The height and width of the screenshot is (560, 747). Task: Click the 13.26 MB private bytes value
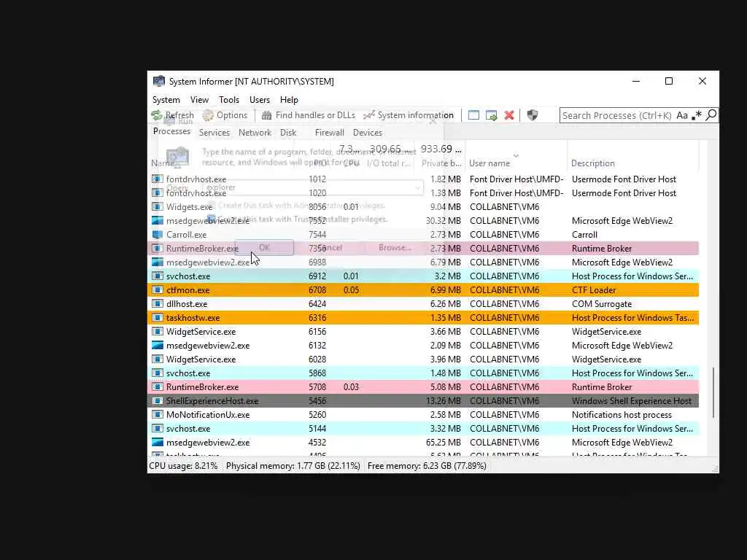point(444,401)
